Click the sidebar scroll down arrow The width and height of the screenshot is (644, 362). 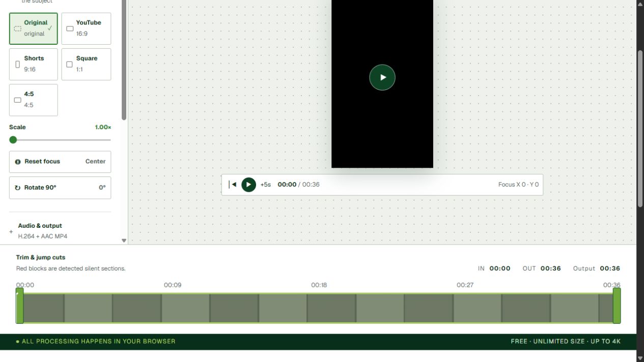(x=124, y=240)
